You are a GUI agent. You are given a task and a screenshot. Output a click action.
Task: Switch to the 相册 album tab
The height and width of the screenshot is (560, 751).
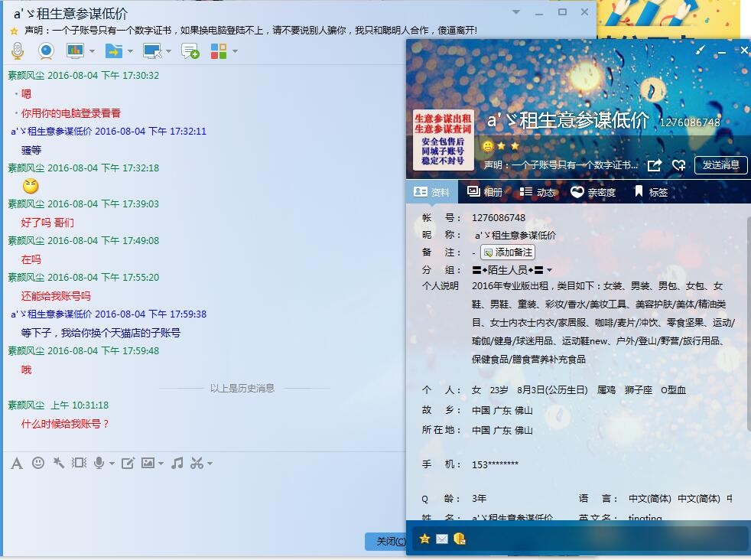(x=485, y=192)
